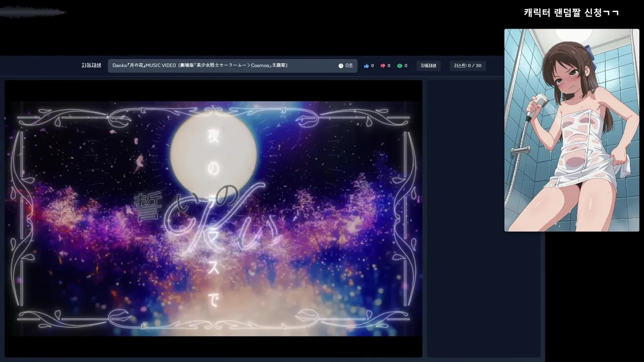Click the clock icon beside 0초
Viewport: 644px width, 362px height.
(x=341, y=66)
